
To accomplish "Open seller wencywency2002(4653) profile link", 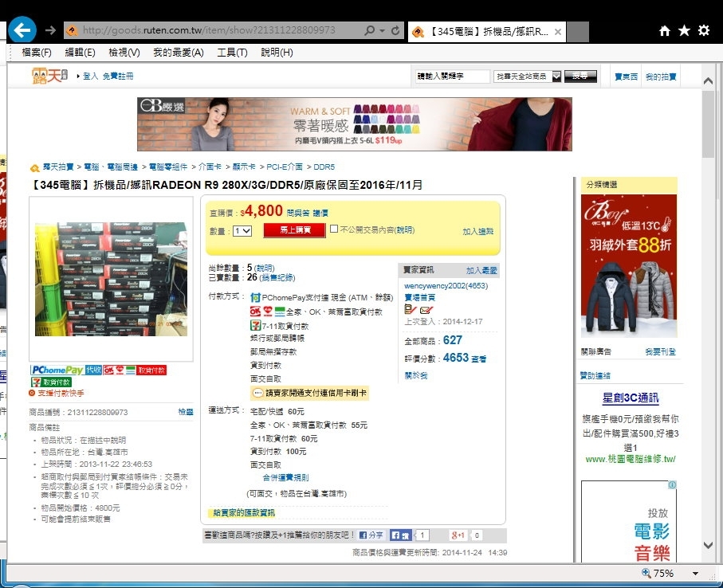I will (446, 286).
